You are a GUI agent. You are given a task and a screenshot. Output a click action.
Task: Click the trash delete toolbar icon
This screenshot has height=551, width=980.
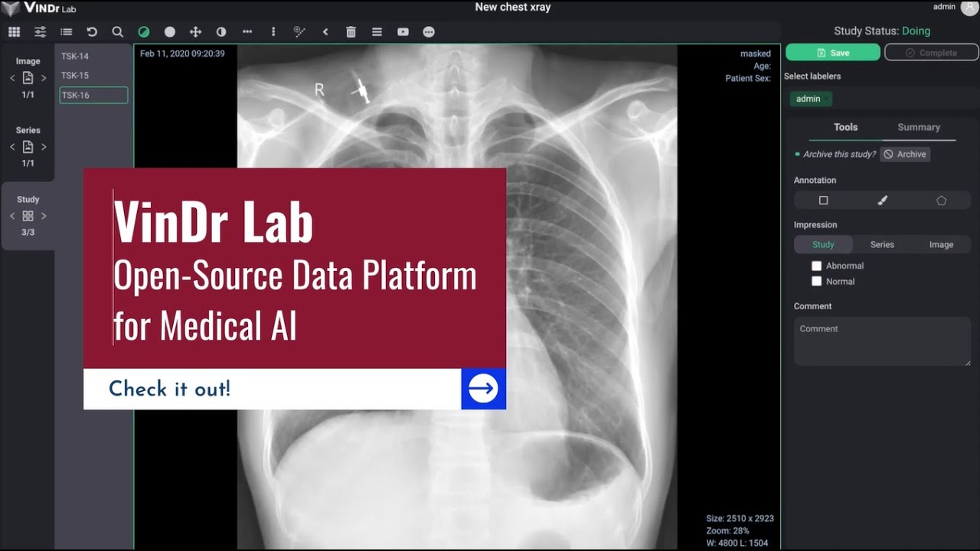click(351, 32)
